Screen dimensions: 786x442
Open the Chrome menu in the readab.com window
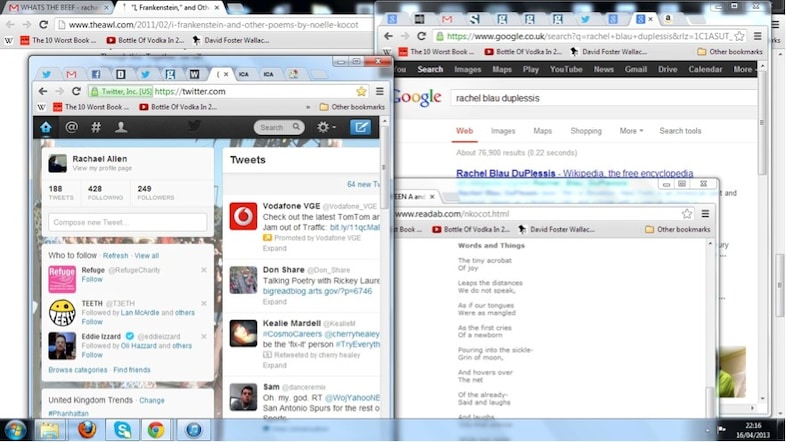[x=705, y=213]
